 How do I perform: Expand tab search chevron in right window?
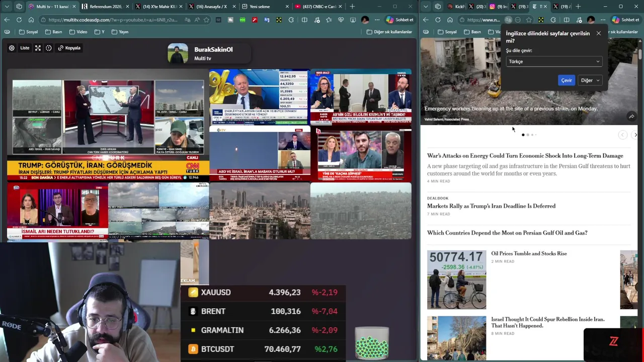coord(426,7)
